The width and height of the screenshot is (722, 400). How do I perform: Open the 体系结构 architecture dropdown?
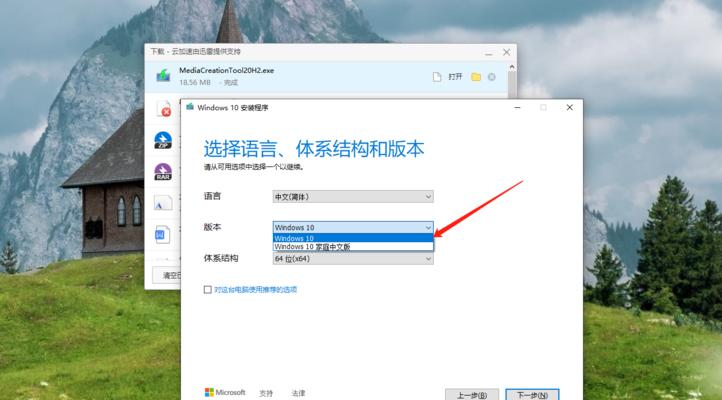[x=353, y=259]
